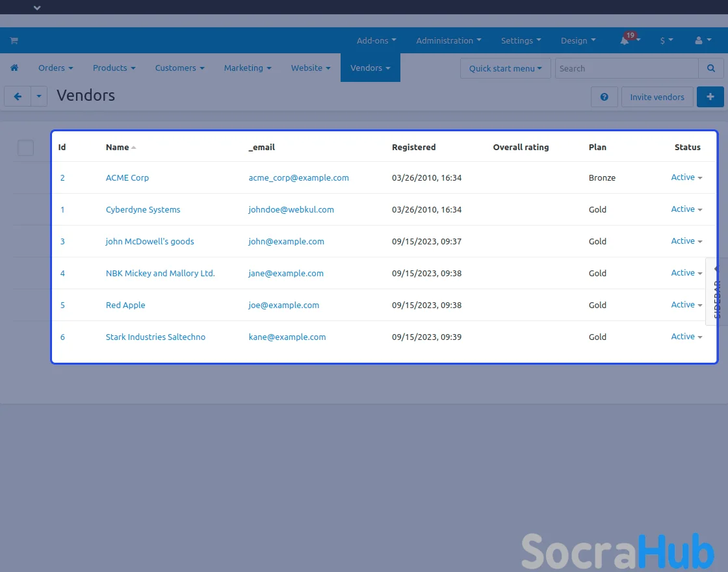
Task: Expand the SIDEBAR panel handle
Action: (x=716, y=291)
